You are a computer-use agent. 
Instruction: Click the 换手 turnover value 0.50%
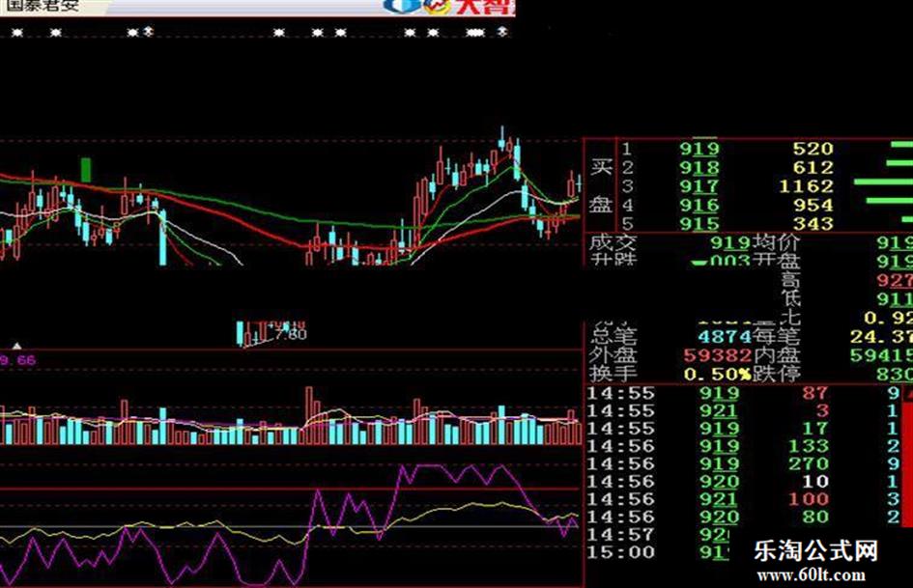click(717, 374)
